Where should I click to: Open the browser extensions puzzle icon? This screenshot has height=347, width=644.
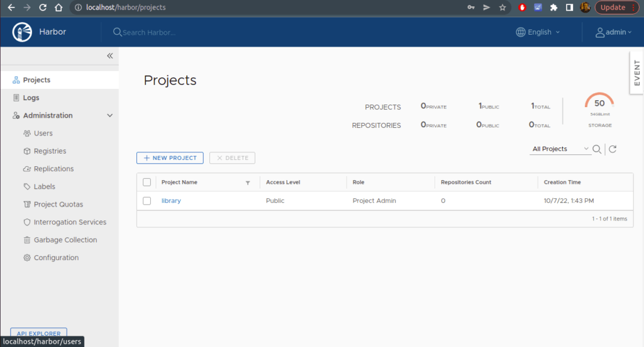tap(553, 8)
